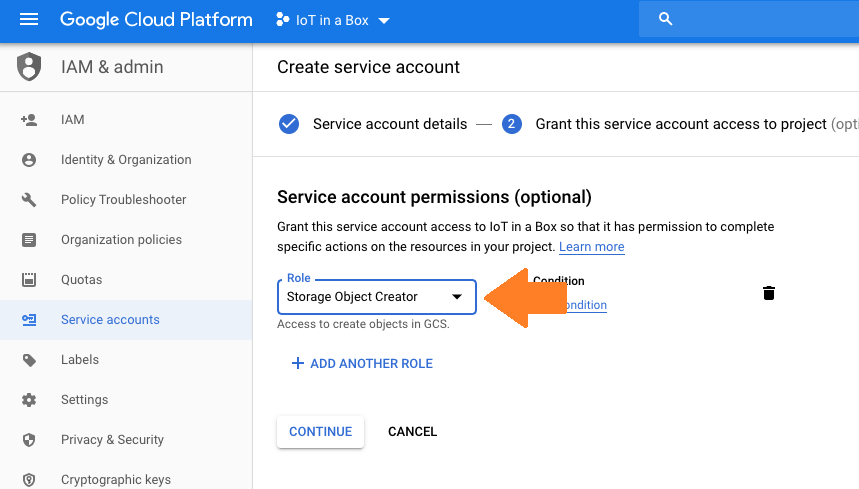Viewport: 859px width, 489px height.
Task: Open Policy Troubleshooter
Action: tap(126, 199)
